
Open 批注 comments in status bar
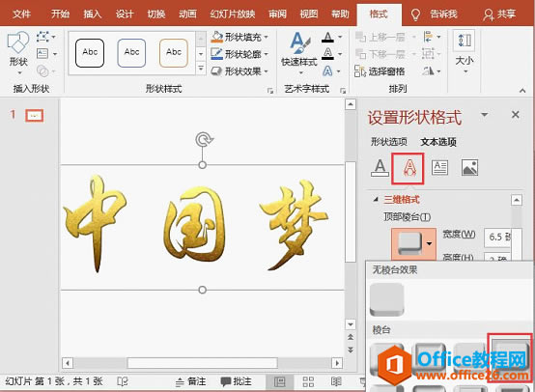point(236,381)
